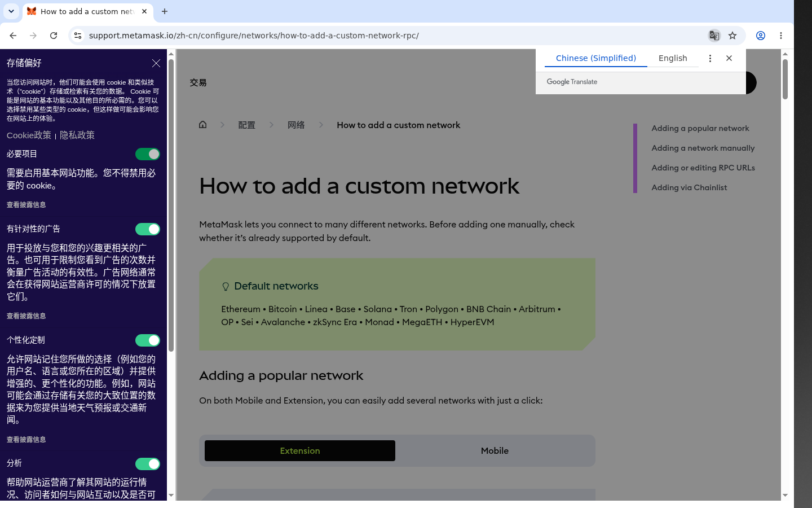Open translate options three-dot menu
812x508 pixels.
click(x=710, y=58)
